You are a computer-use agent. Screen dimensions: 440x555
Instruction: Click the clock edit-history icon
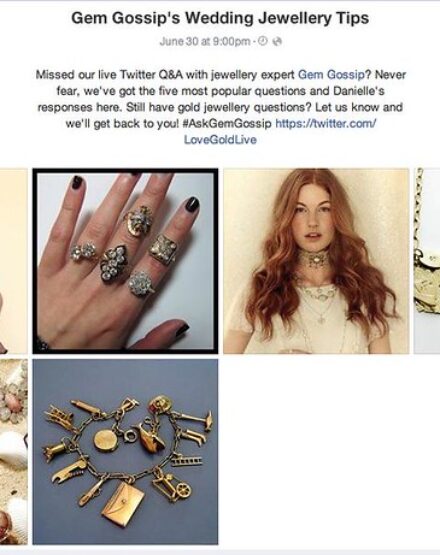[262, 41]
